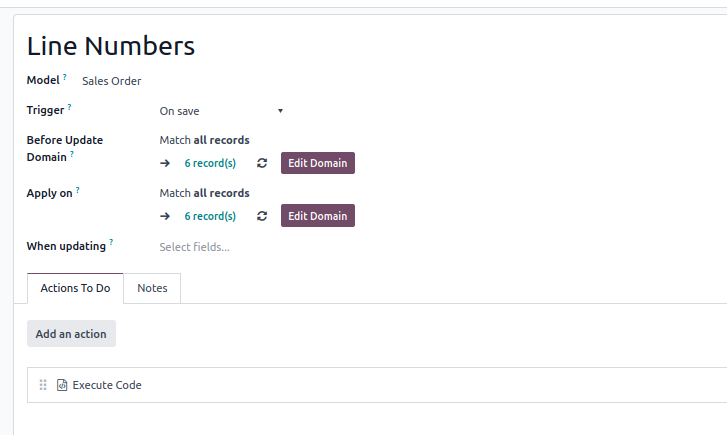Open the Execute Code action row
The height and width of the screenshot is (435, 727).
376,385
